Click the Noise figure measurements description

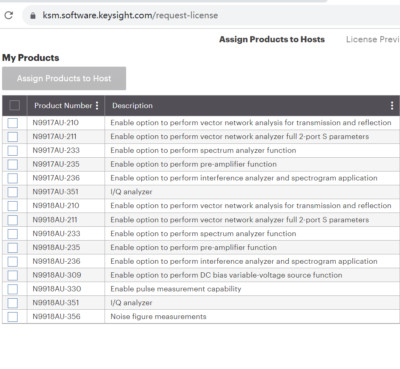pos(158,316)
